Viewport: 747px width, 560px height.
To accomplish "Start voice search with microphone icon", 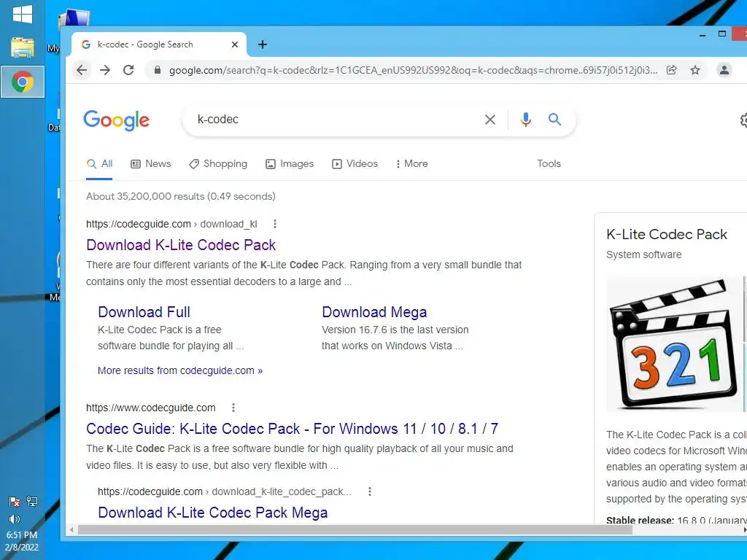I will (x=525, y=120).
